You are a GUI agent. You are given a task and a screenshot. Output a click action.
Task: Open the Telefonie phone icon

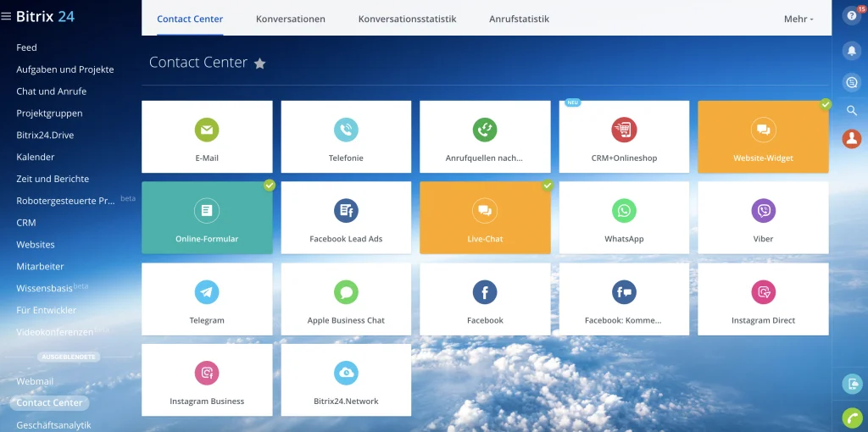pos(346,130)
